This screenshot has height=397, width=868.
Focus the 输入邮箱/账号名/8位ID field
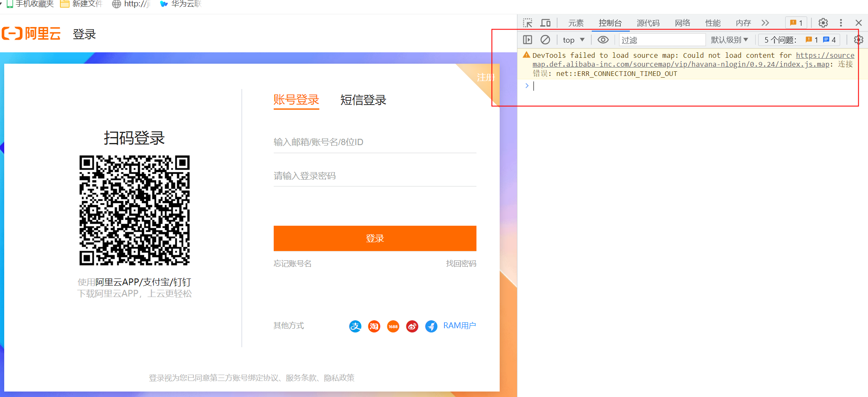coord(375,142)
